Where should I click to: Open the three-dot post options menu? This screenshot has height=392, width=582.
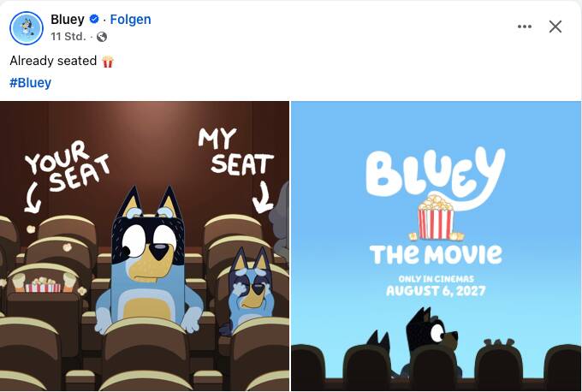pos(525,27)
